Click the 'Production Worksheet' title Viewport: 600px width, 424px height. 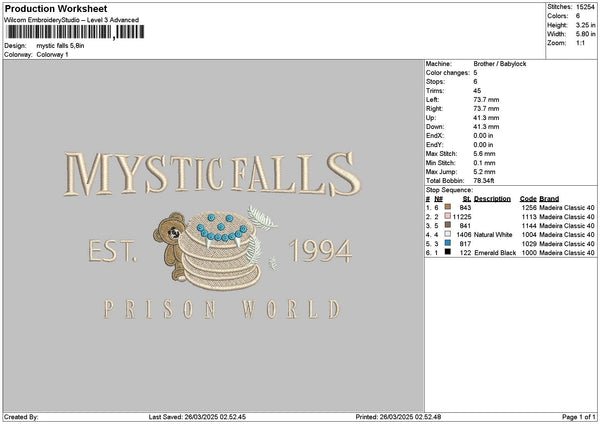coord(56,8)
